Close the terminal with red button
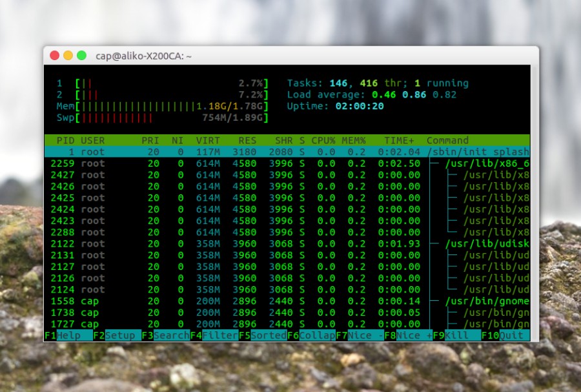581x392 pixels. point(54,56)
